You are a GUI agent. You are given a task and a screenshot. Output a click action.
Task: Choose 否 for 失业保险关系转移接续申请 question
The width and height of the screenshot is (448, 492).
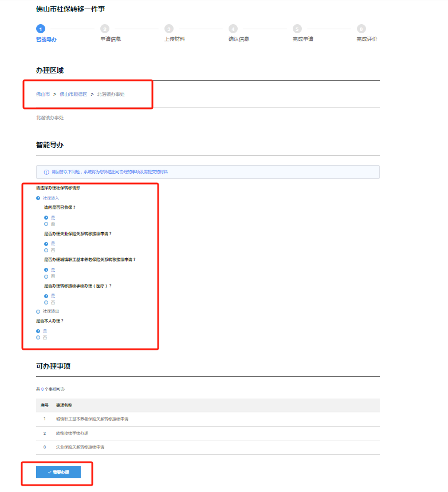46,251
